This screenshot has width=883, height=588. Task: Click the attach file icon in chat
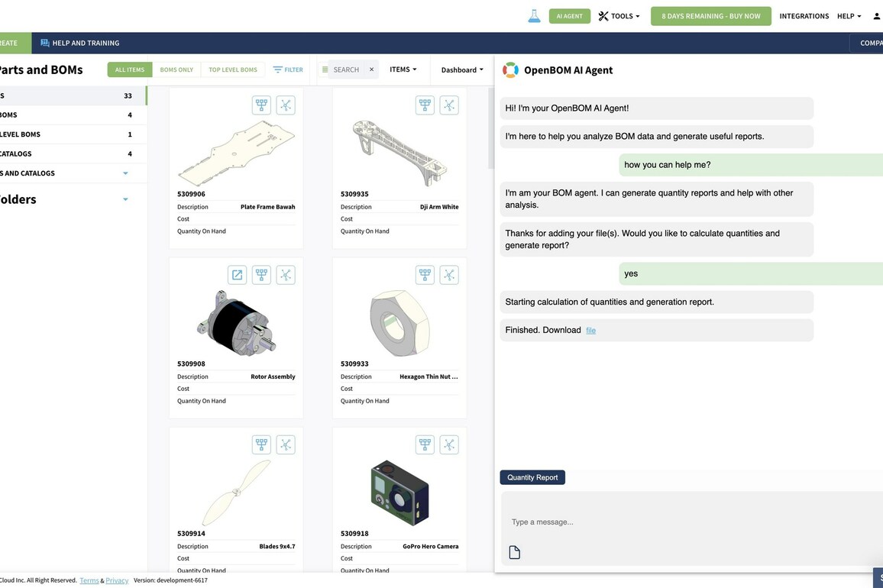tap(514, 553)
